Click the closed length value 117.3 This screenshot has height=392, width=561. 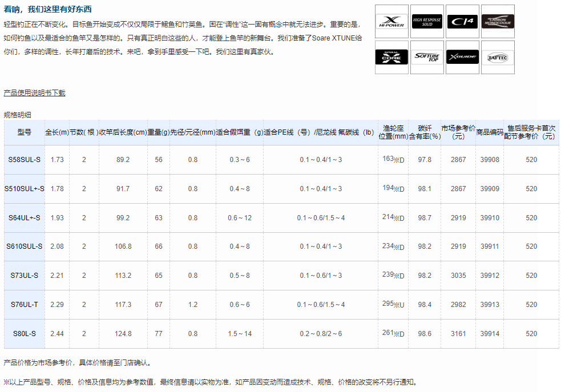coord(123,305)
